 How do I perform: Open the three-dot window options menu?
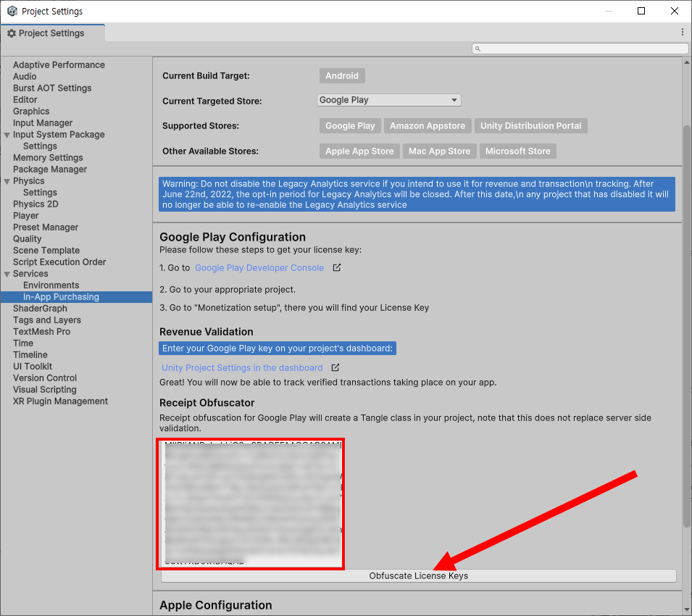pos(683,32)
